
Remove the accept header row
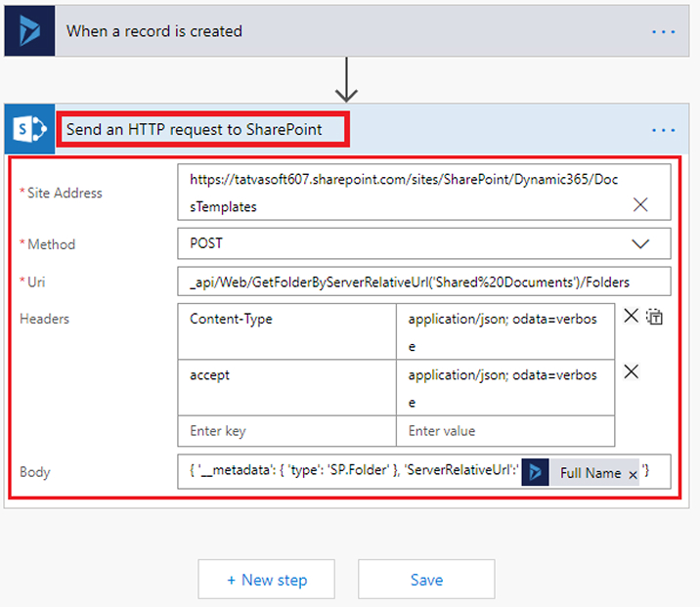click(631, 371)
